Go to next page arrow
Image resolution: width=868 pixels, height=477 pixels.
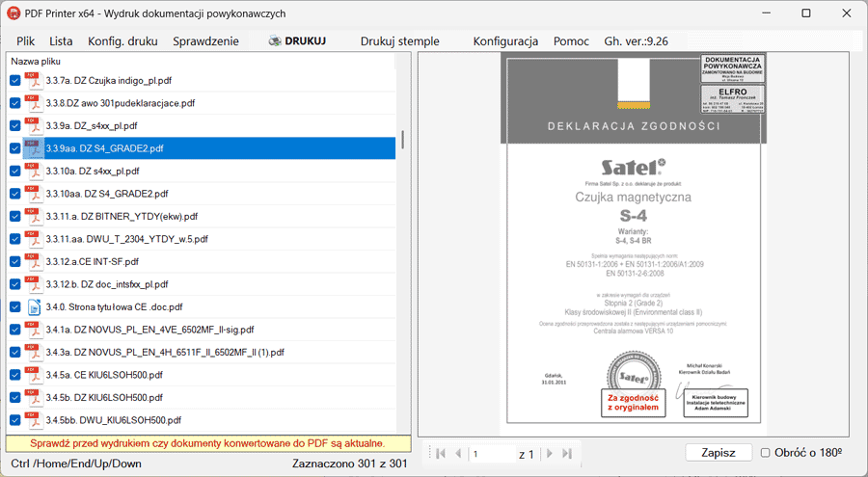(x=550, y=453)
